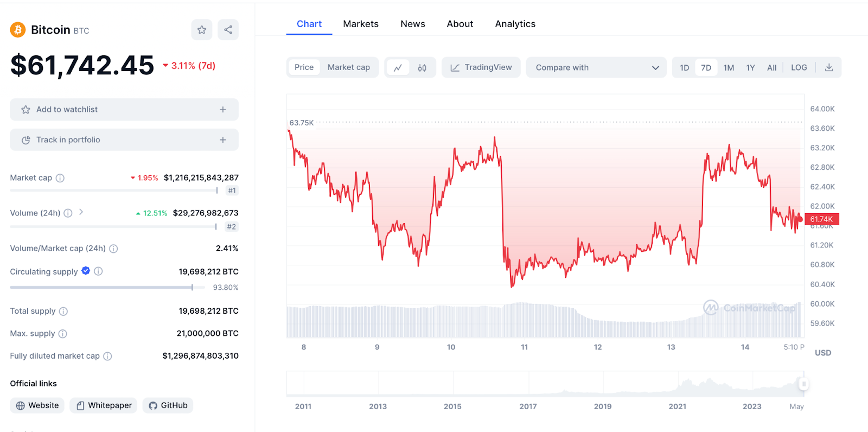The height and width of the screenshot is (432, 868).
Task: Click the 3.11% (7d) change text
Action: click(193, 66)
